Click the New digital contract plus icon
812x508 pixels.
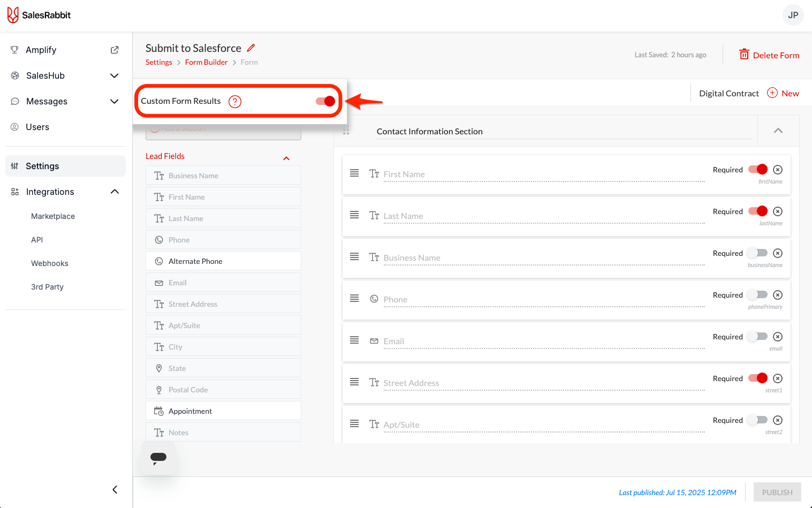[x=772, y=93]
